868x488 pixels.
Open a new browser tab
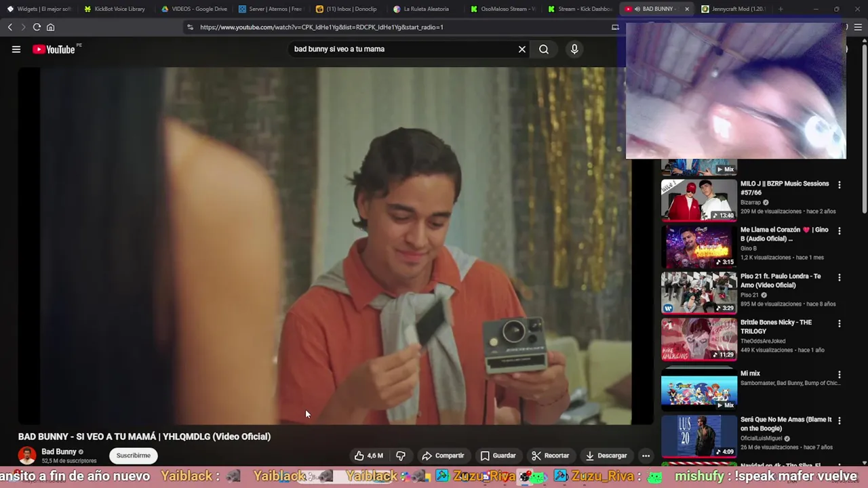pyautogui.click(x=781, y=9)
